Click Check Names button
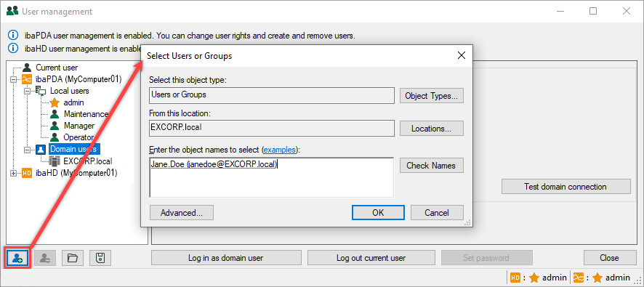Viewport: 644px width, 287px height. pos(431,166)
